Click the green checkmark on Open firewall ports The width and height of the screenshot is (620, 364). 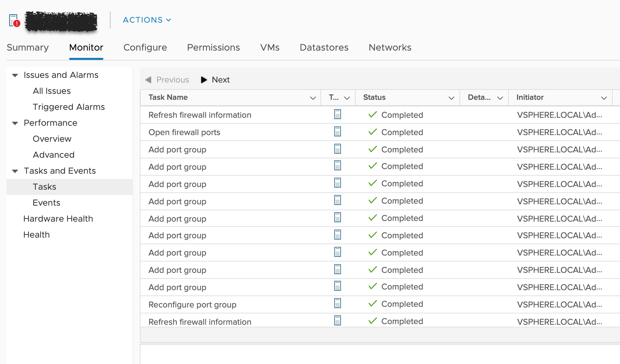pyautogui.click(x=373, y=132)
